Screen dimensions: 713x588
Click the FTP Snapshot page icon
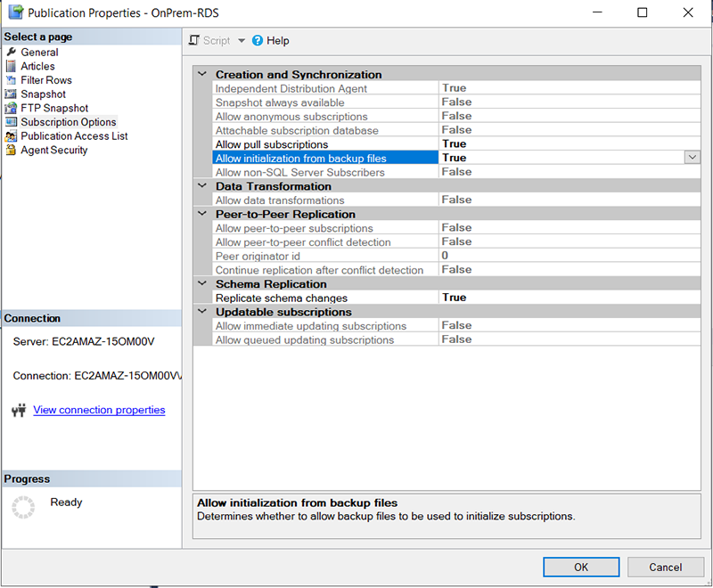tap(12, 108)
